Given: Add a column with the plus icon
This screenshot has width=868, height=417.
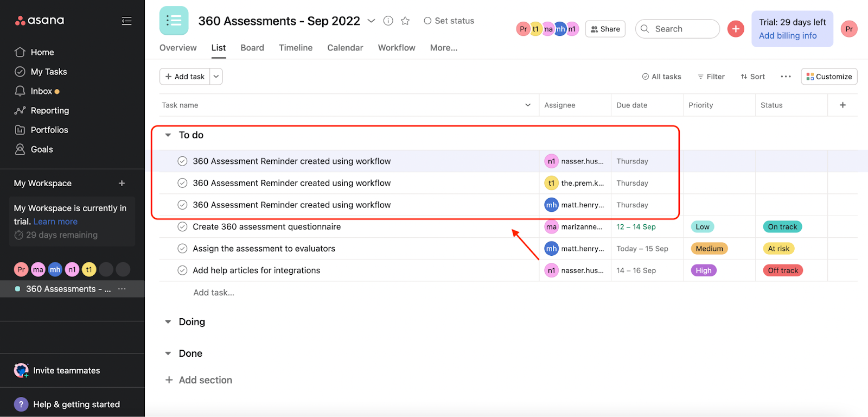Looking at the screenshot, I should click(843, 105).
